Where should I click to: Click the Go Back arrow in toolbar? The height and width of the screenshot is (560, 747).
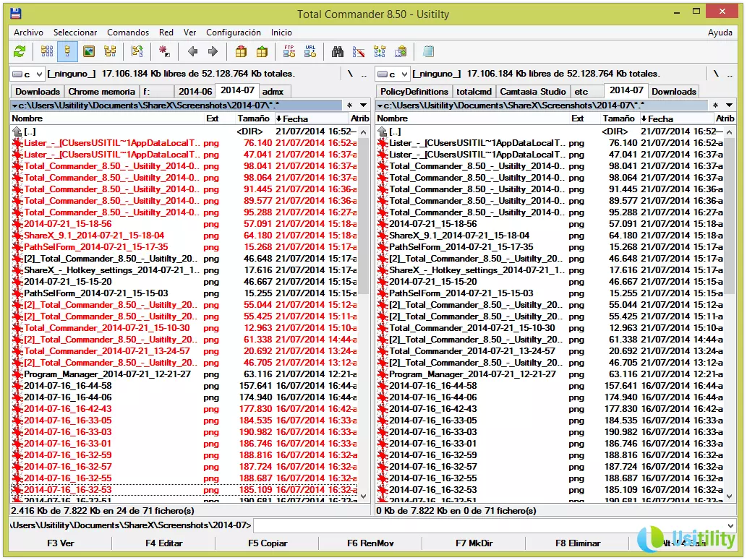192,51
